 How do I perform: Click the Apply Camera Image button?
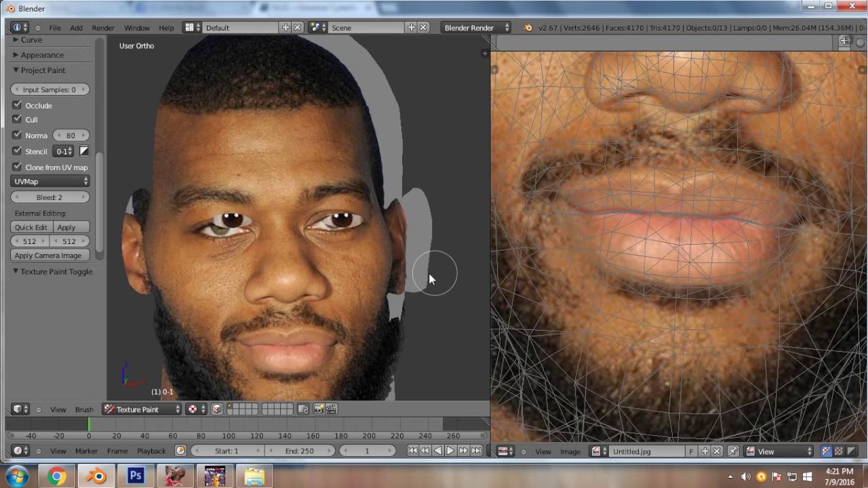[50, 256]
